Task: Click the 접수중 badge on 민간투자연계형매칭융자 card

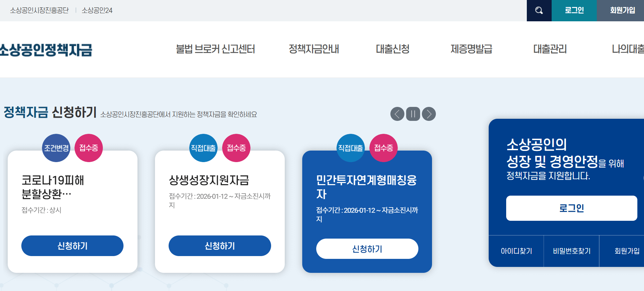Action: [383, 148]
